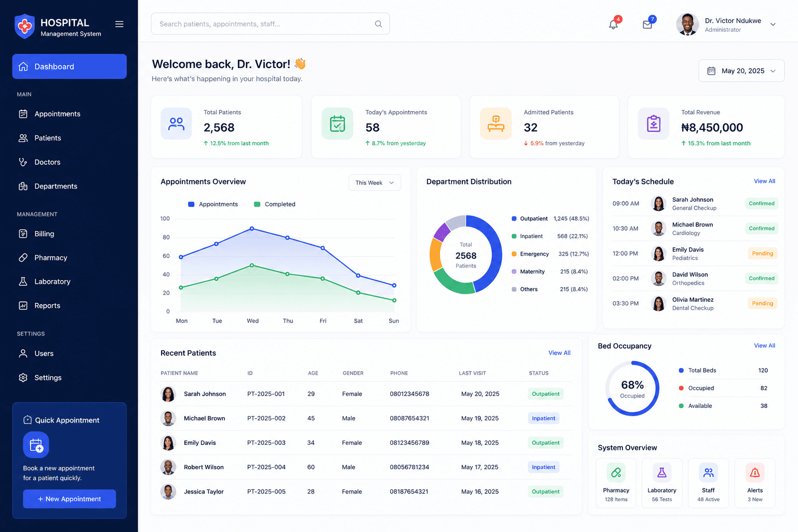Open Laboratory flask icon in System Overview
Image resolution: width=798 pixels, height=532 pixels.
click(662, 473)
